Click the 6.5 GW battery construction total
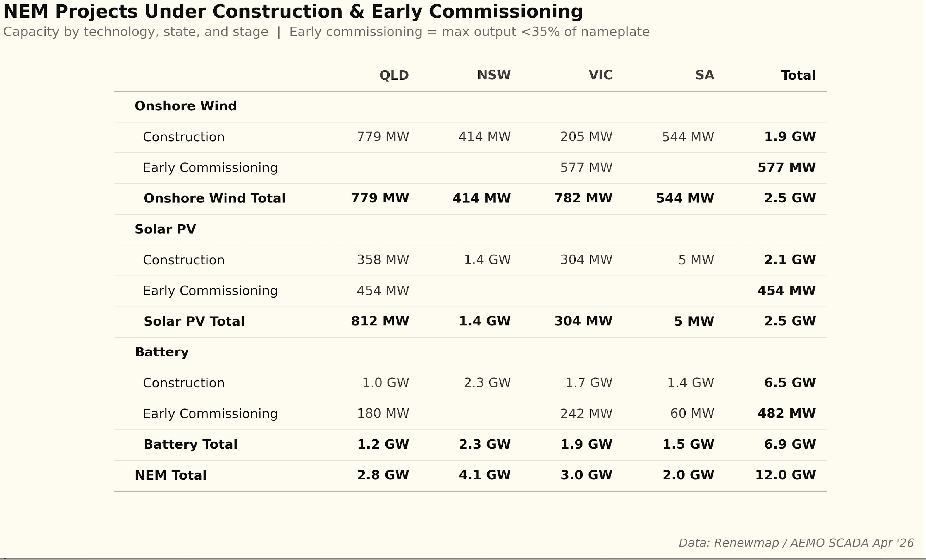 [790, 383]
